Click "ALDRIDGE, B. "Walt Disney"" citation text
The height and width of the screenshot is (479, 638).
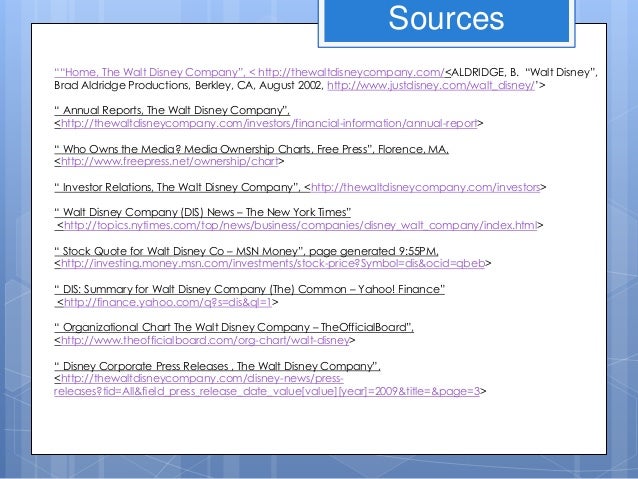click(520, 72)
